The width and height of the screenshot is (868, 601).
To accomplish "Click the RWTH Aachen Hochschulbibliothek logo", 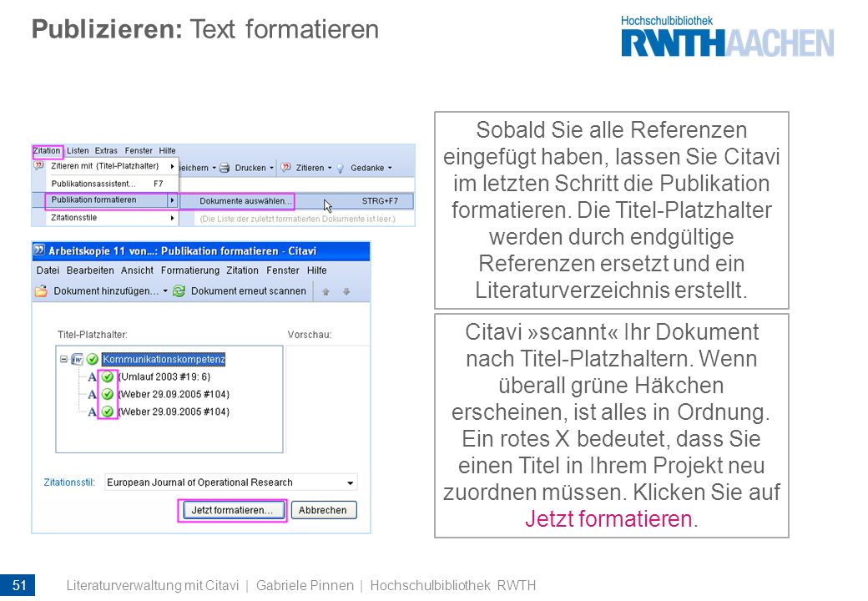I will pyautogui.click(x=728, y=37).
